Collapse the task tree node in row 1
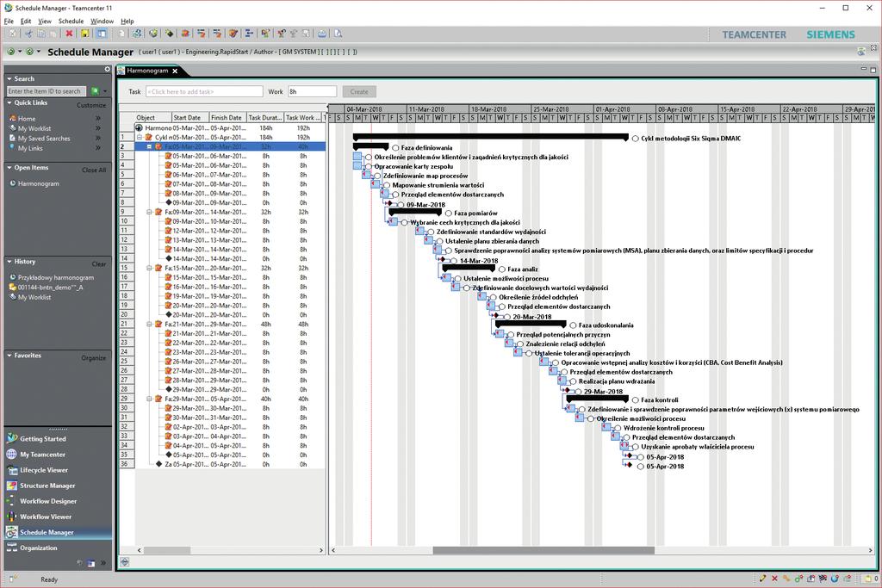The height and width of the screenshot is (588, 882). coord(140,137)
